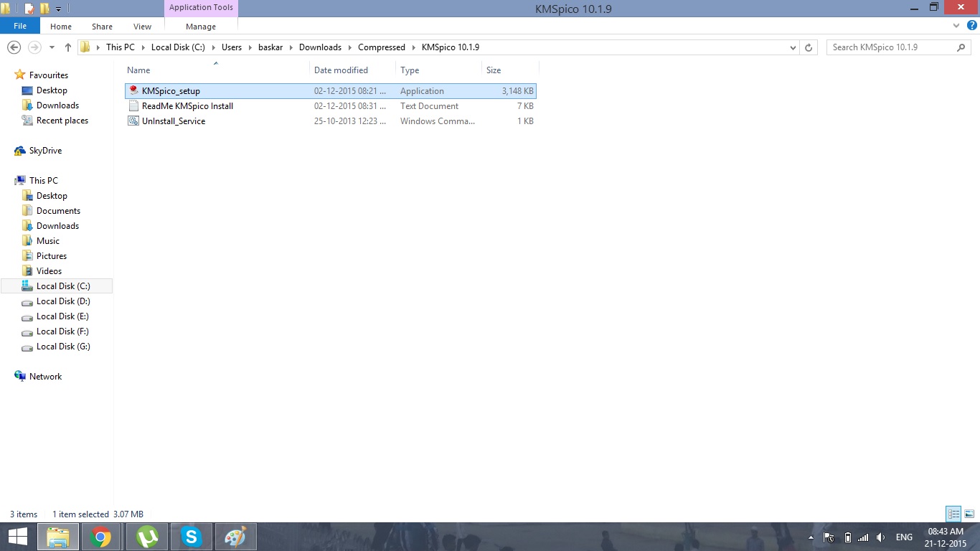980x551 pixels.
Task: Open Customize Quick Access Toolbar dropdown
Action: 59,9
